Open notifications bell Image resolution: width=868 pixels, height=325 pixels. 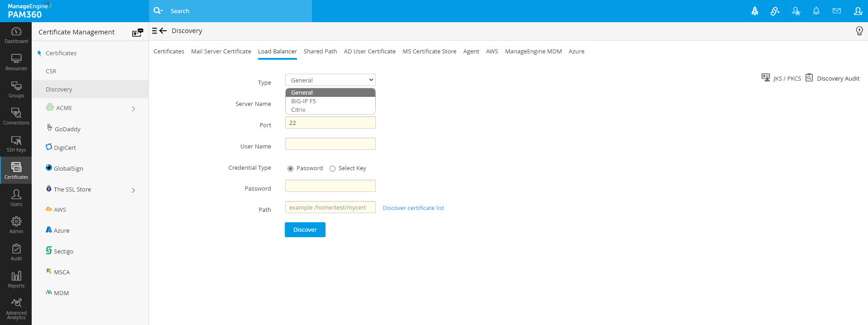(x=816, y=11)
